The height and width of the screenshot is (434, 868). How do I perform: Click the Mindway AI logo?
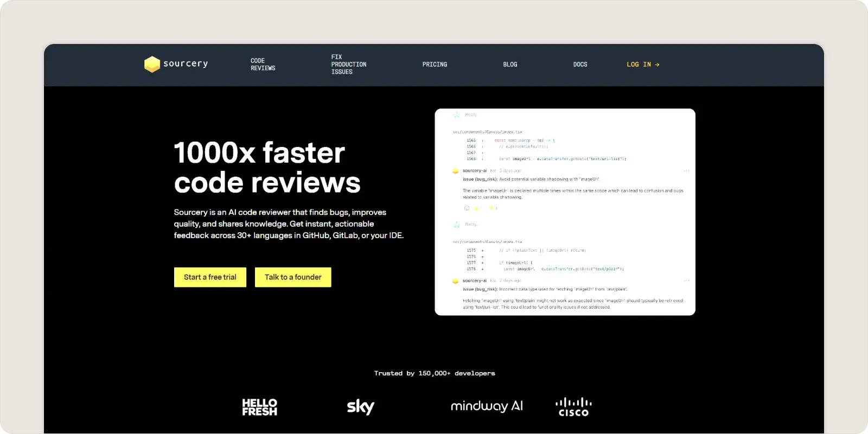pyautogui.click(x=487, y=406)
